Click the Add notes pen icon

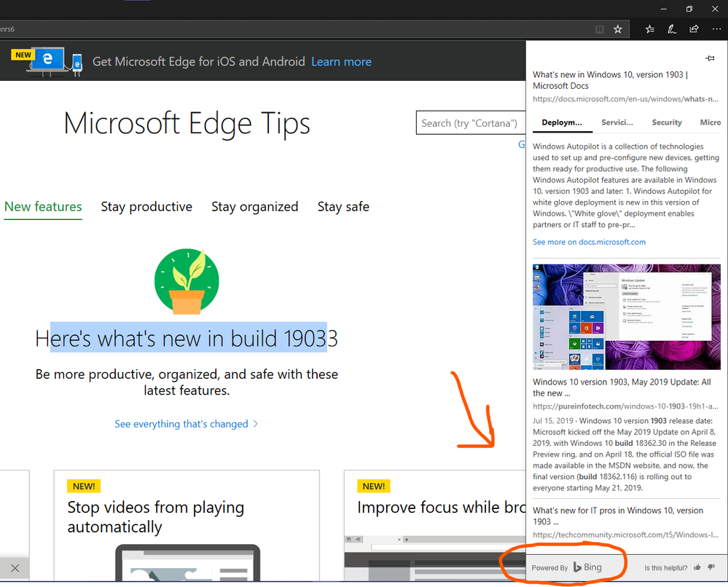(672, 29)
